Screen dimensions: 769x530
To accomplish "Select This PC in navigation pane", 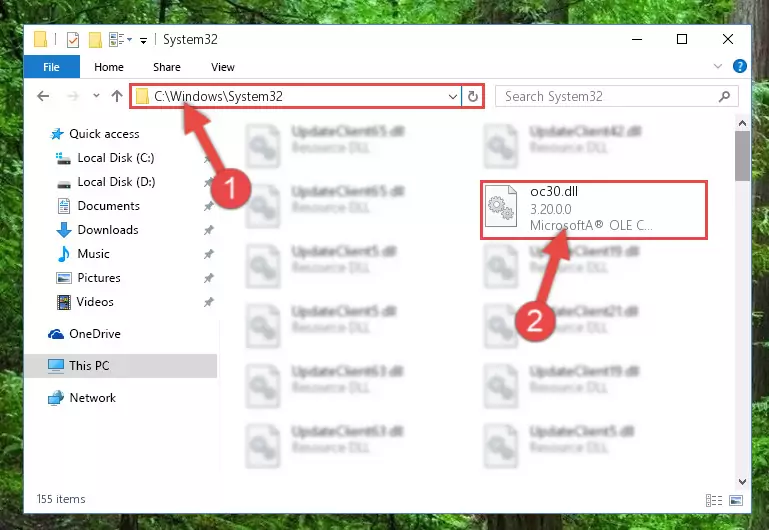I will (120, 366).
